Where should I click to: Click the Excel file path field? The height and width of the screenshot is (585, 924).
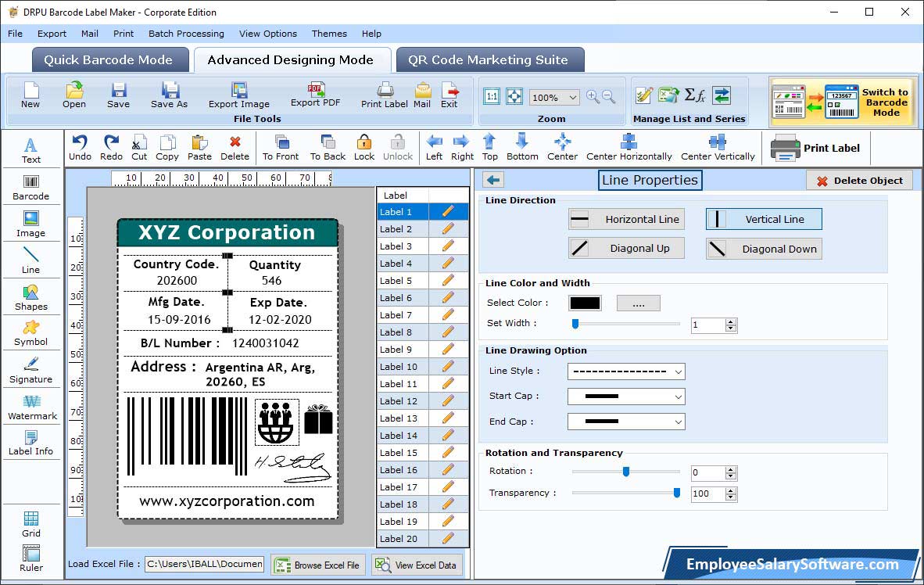click(205, 565)
